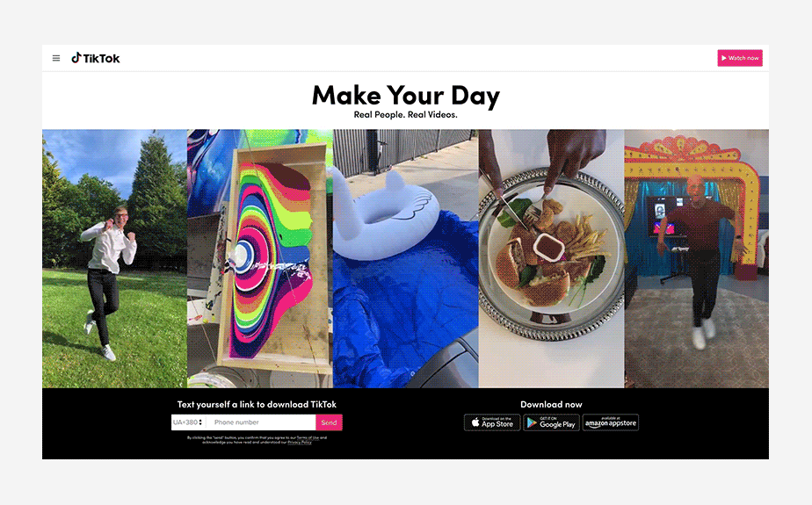812x505 pixels.
Task: Click the Make Your Day heading
Action: pos(406,96)
